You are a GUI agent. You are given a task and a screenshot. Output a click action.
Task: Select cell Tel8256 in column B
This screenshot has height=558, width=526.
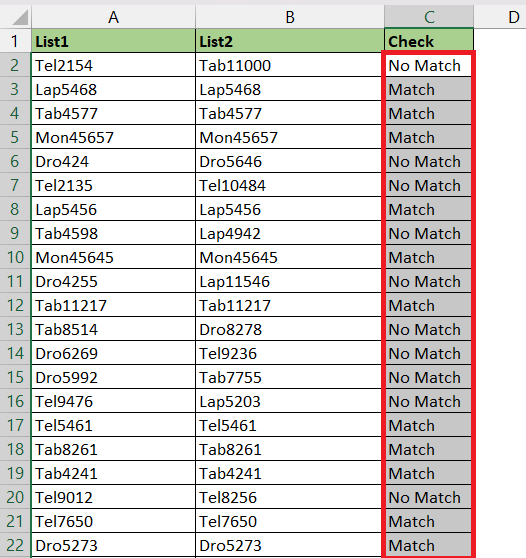coord(290,497)
